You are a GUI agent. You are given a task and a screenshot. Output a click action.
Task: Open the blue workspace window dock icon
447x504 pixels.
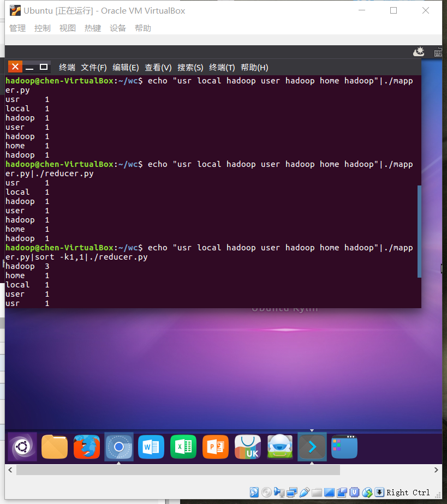344,447
